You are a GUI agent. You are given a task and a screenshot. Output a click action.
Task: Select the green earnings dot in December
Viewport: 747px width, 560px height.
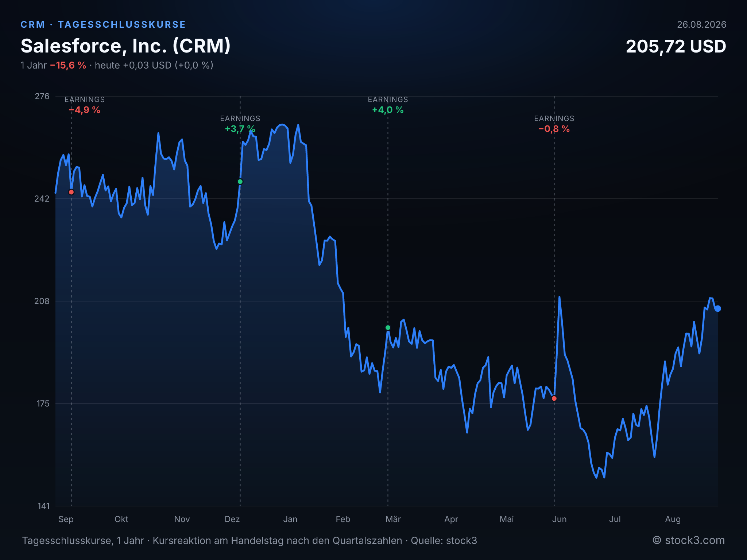pyautogui.click(x=240, y=182)
